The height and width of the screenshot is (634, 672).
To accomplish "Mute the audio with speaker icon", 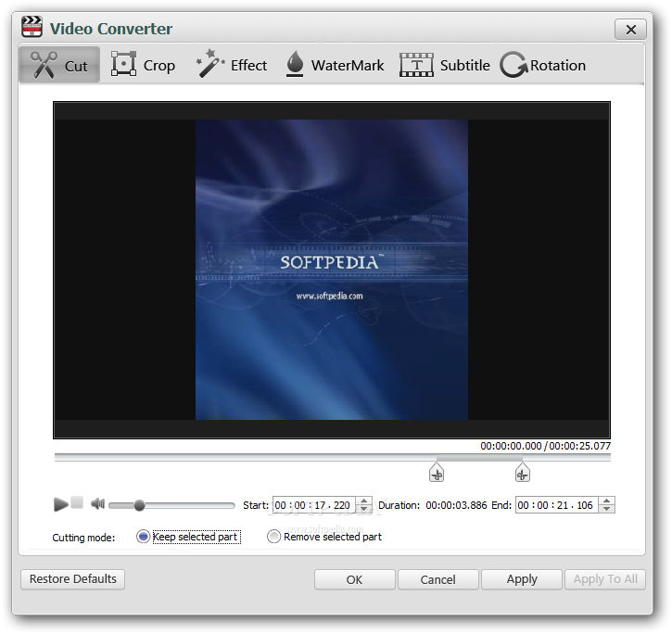I will 97,503.
